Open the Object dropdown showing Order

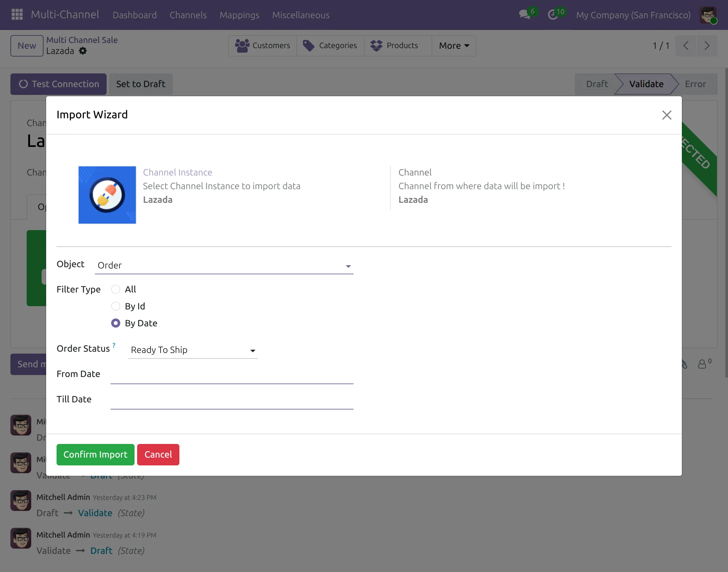tap(224, 266)
